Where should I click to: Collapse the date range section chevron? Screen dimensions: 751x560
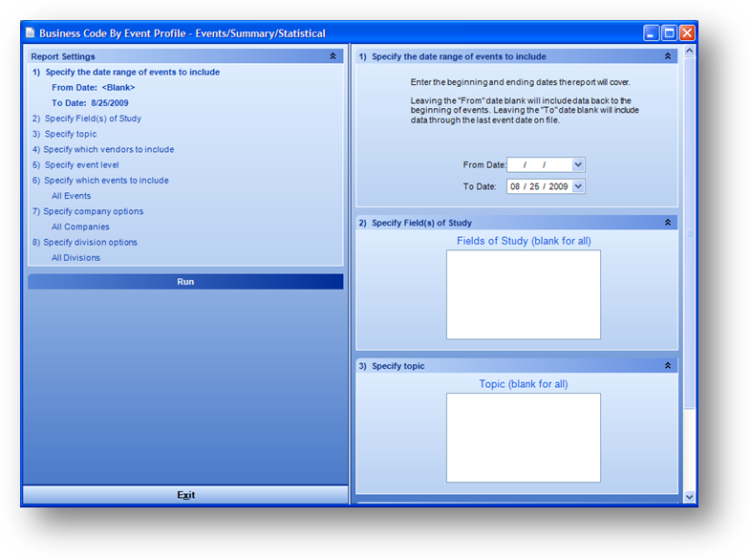pos(667,56)
